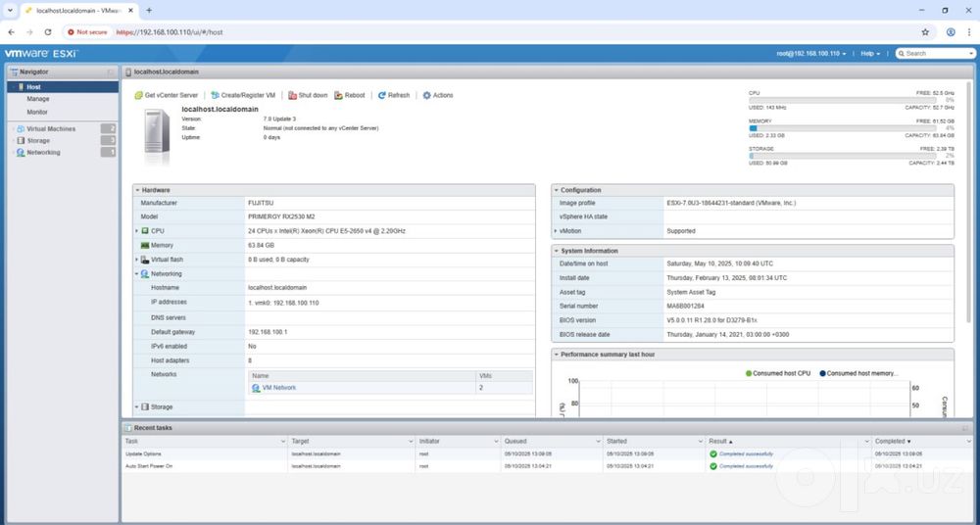Screen dimensions: 980x525
Task: Click the Get vCenter Server icon
Action: 139,96
